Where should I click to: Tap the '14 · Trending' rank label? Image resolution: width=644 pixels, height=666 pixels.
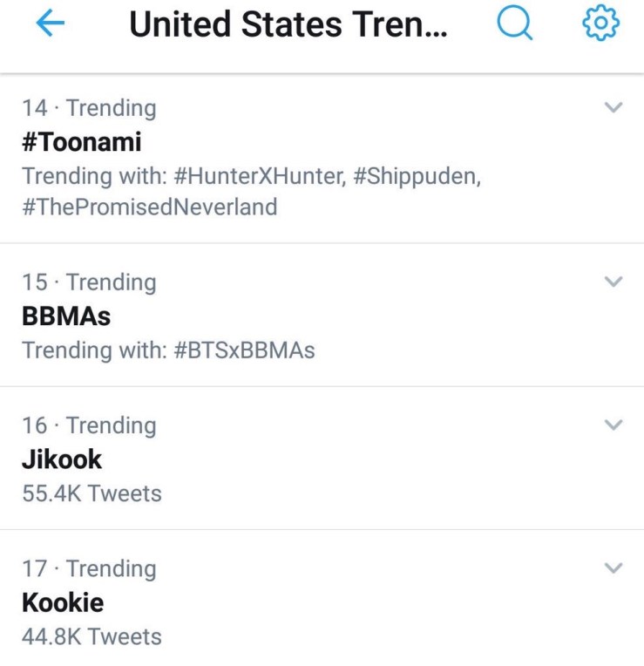pos(89,108)
